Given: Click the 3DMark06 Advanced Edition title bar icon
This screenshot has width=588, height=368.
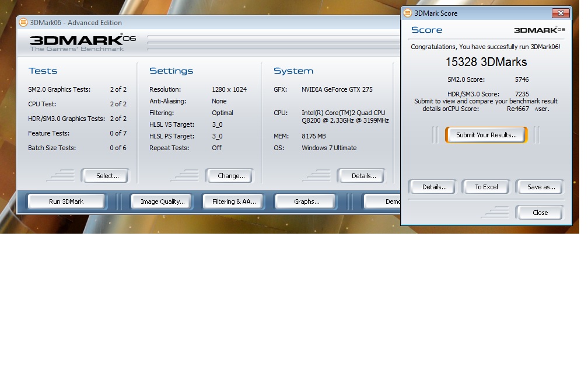Looking at the screenshot, I should (x=23, y=23).
